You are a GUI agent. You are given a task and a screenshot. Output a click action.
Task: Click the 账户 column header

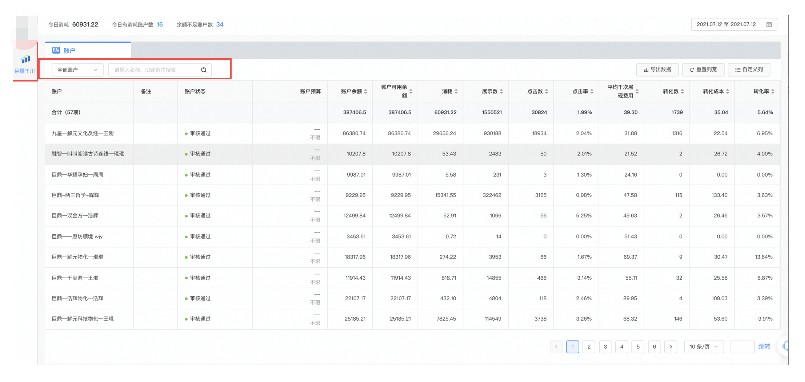coord(56,91)
